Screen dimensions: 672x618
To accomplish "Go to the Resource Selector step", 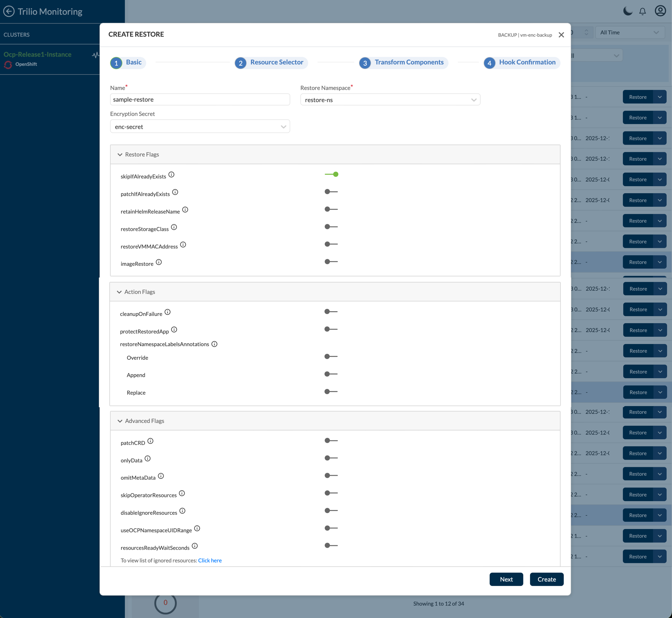I will [276, 62].
